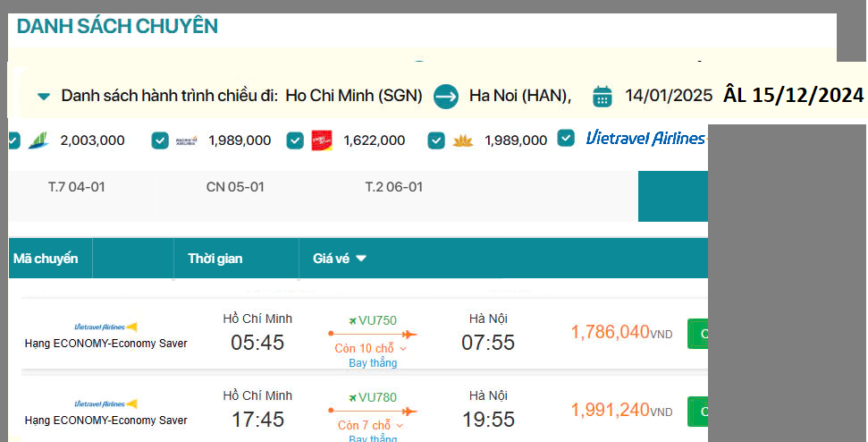Uncheck the Vietravel Airlines filter checkbox
The height and width of the screenshot is (442, 868).
(566, 138)
